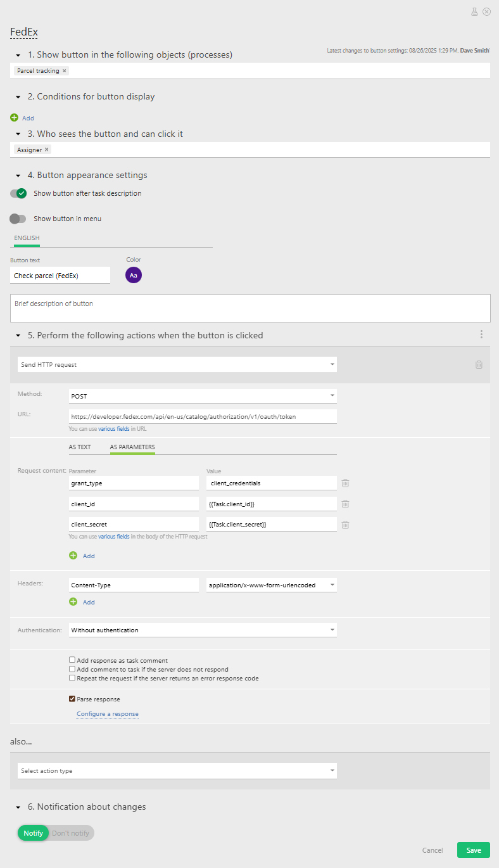Select the ENGLISH language tab
The image size is (499, 868).
(27, 238)
